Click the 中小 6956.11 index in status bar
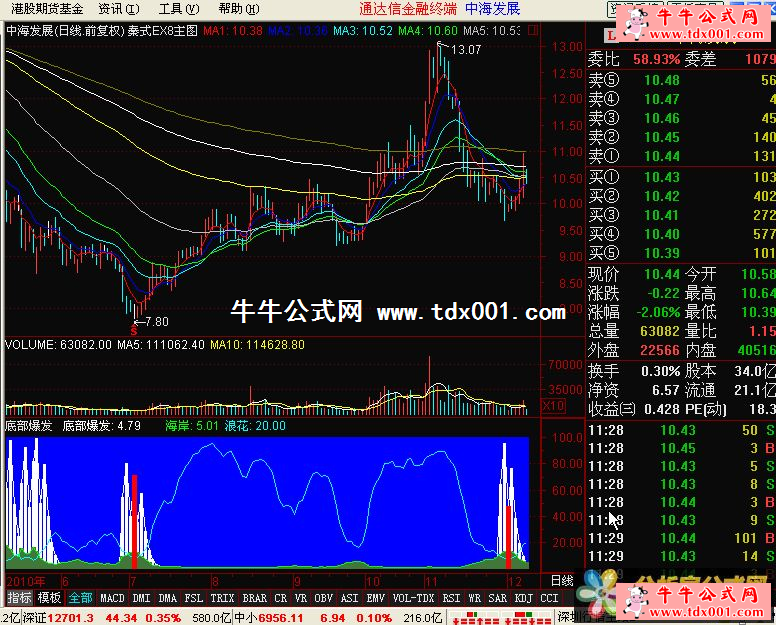776x625 pixels. point(269,618)
